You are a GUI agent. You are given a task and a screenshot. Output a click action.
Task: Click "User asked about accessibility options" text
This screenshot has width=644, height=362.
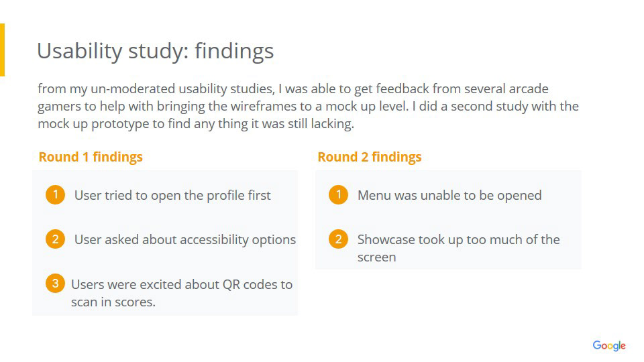[184, 239]
